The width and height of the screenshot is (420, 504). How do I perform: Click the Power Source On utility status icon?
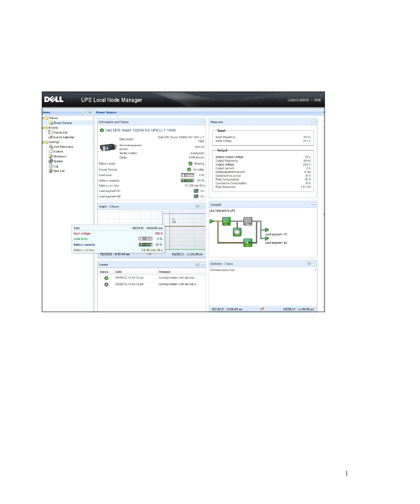189,169
